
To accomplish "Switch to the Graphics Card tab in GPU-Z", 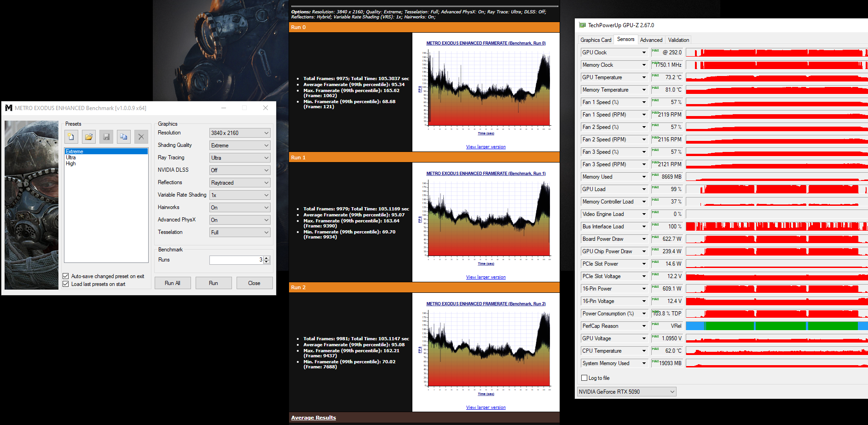I will point(596,40).
